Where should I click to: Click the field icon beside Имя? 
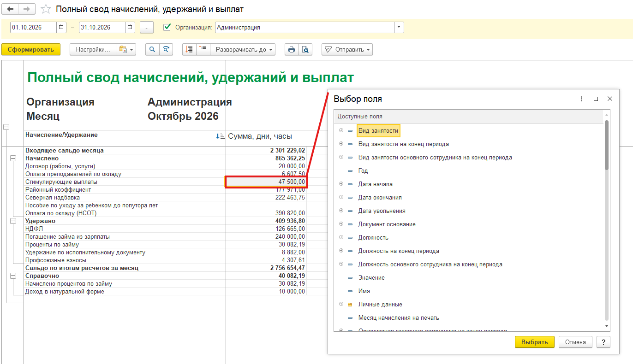click(350, 291)
